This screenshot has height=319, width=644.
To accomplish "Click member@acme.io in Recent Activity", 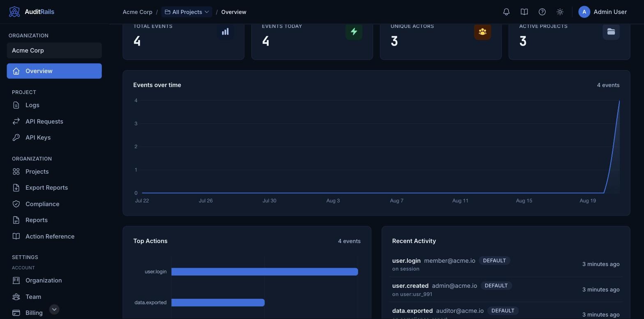I will tap(449, 261).
